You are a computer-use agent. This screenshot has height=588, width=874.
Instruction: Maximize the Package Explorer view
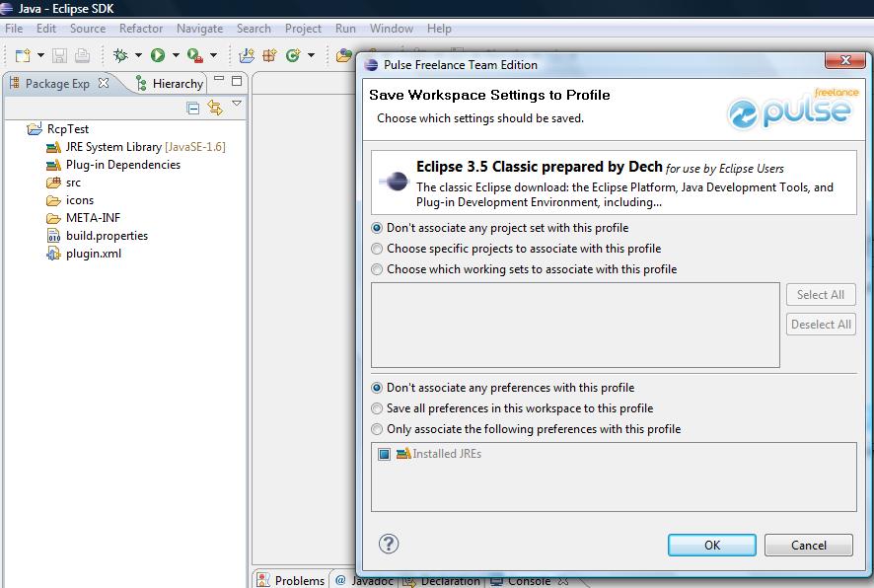click(237, 81)
